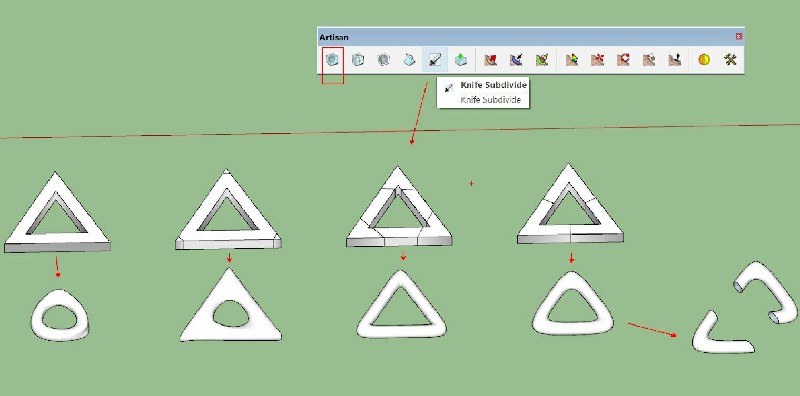The height and width of the screenshot is (396, 800).
Task: Pick the smoothed round ring shape
Action: 60,315
